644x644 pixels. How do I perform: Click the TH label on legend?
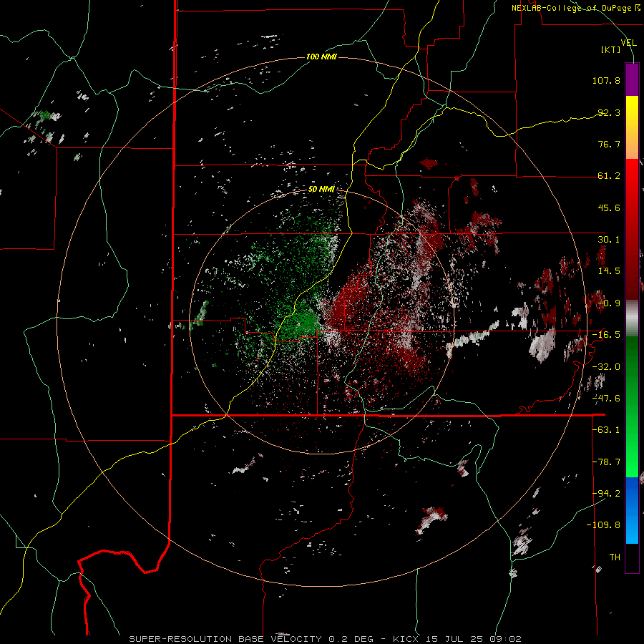(615, 557)
